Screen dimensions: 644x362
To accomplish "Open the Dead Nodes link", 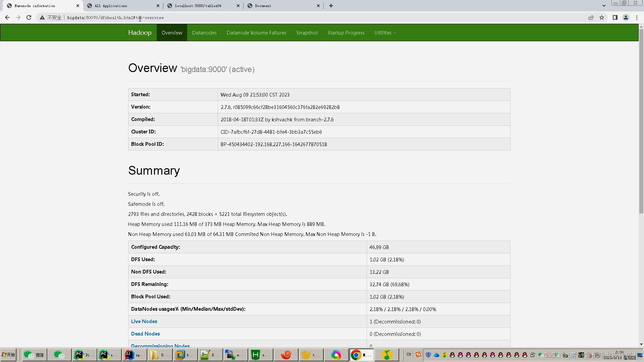I will click(145, 334).
